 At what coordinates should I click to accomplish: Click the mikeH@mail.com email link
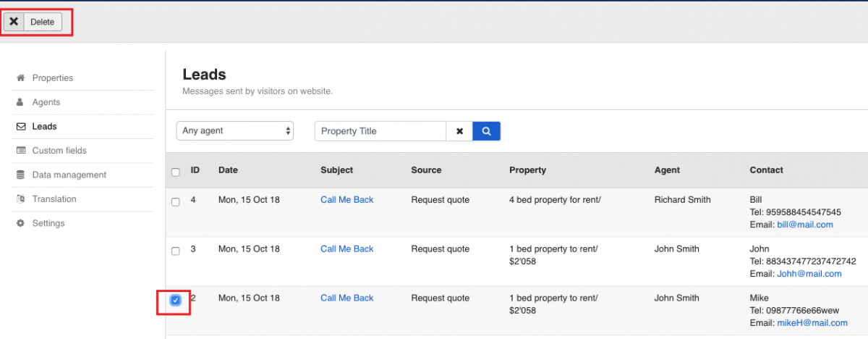(812, 323)
